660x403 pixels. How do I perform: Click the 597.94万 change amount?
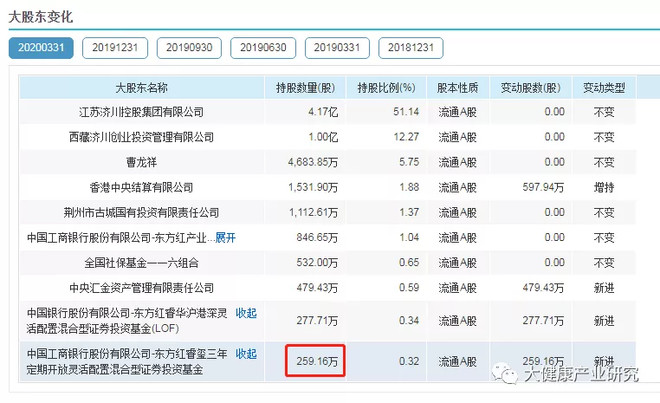[543, 187]
